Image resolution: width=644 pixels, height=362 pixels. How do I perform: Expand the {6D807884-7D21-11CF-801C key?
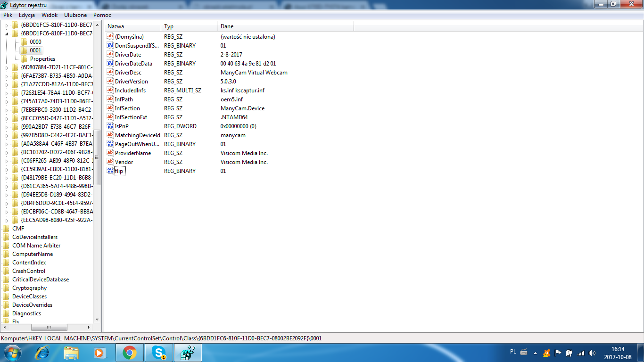7,67
